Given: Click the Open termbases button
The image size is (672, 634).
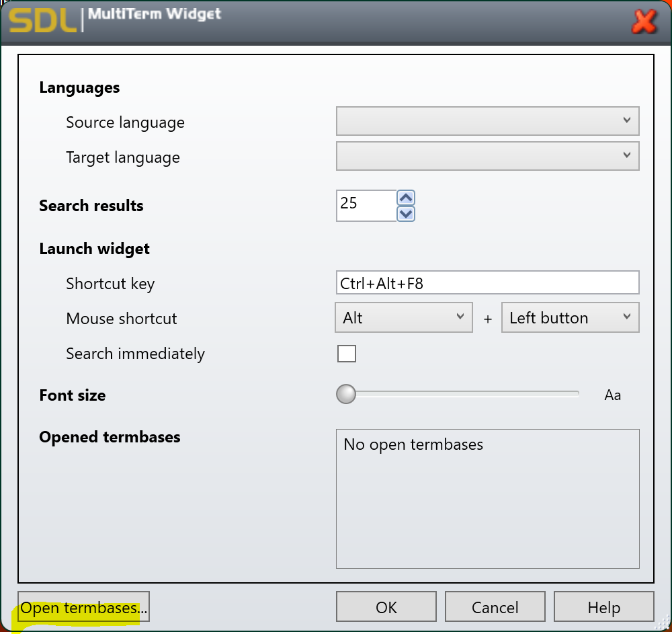Looking at the screenshot, I should (82, 606).
